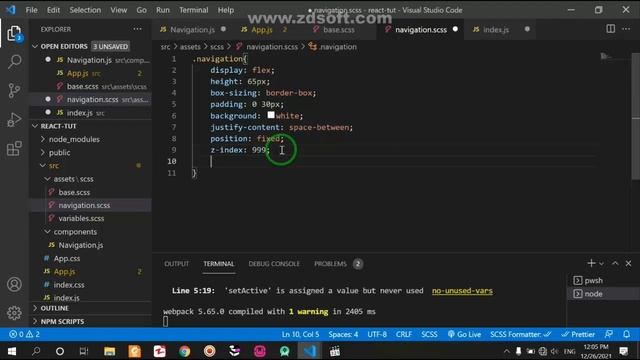
Task: Open Cortana circle in taskbar
Action: [x=60, y=351]
